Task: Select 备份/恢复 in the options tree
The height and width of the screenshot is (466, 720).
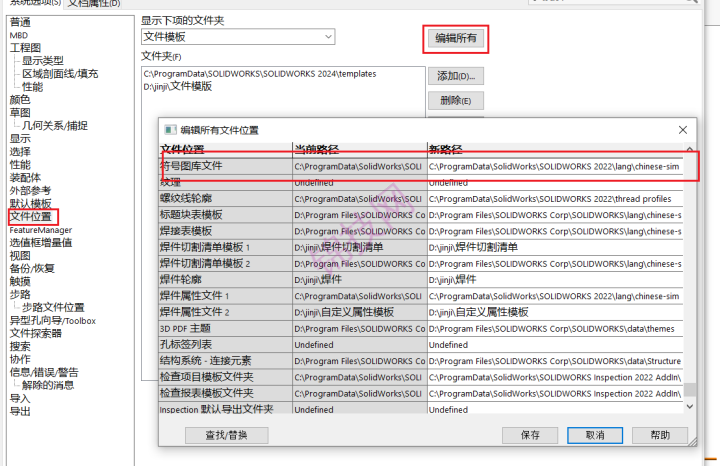Action: pos(32,268)
